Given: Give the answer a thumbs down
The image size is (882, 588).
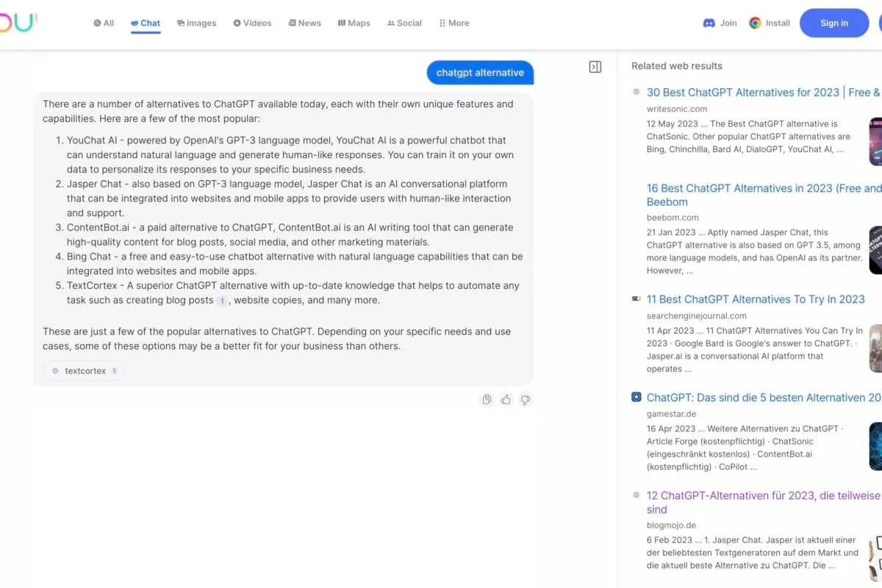Looking at the screenshot, I should 525,400.
